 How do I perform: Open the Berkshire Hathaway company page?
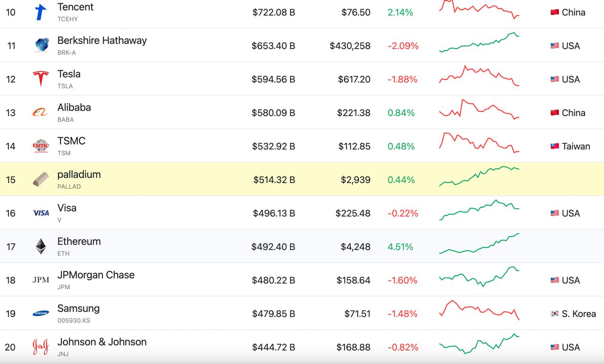coord(102,41)
